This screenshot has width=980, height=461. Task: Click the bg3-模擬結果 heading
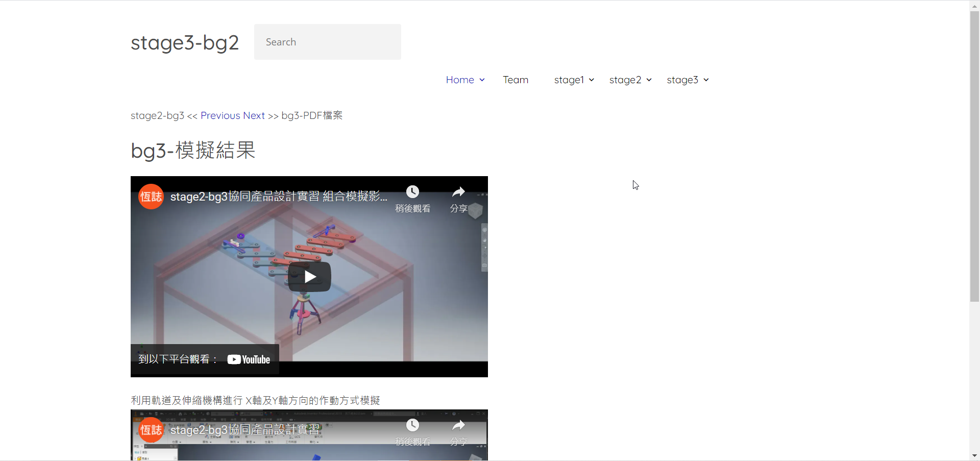point(193,151)
